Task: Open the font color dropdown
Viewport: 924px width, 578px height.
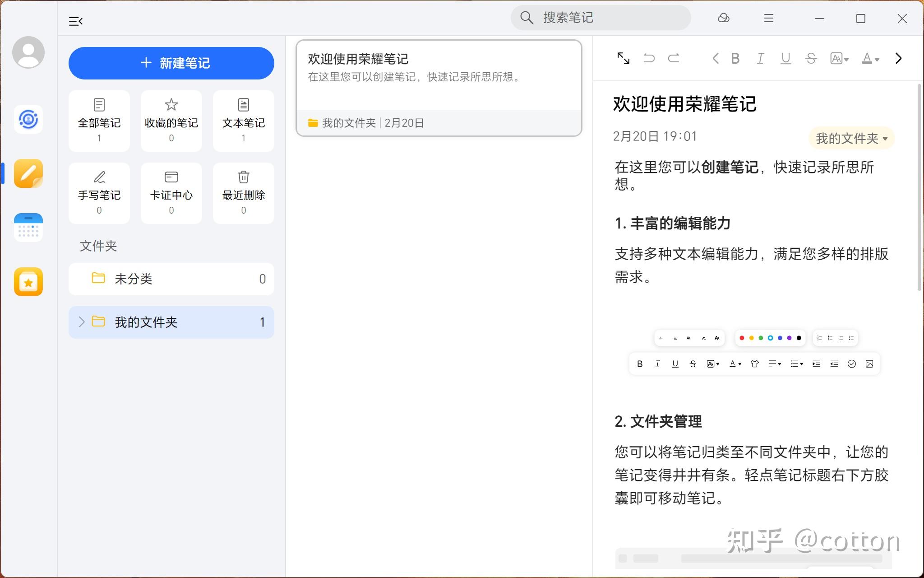Action: (x=870, y=58)
